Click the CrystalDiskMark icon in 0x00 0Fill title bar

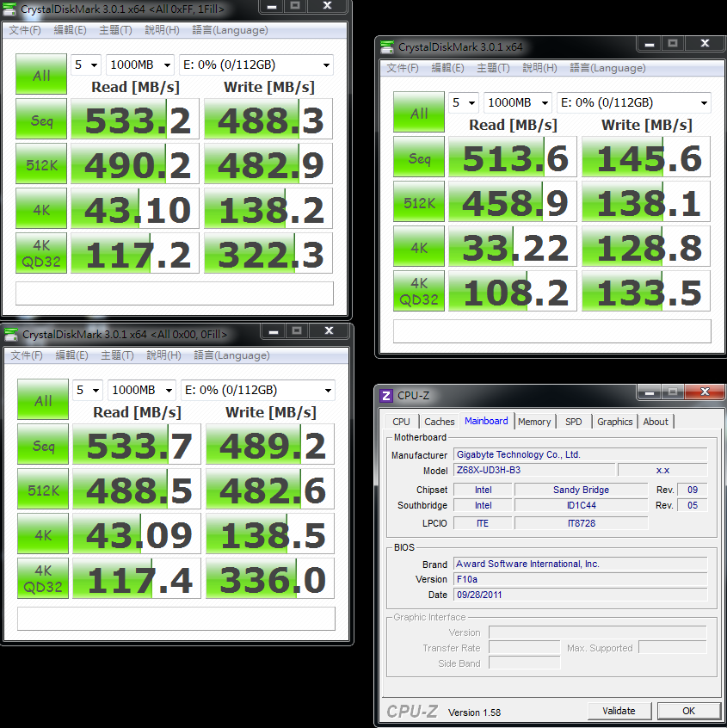coord(11,334)
